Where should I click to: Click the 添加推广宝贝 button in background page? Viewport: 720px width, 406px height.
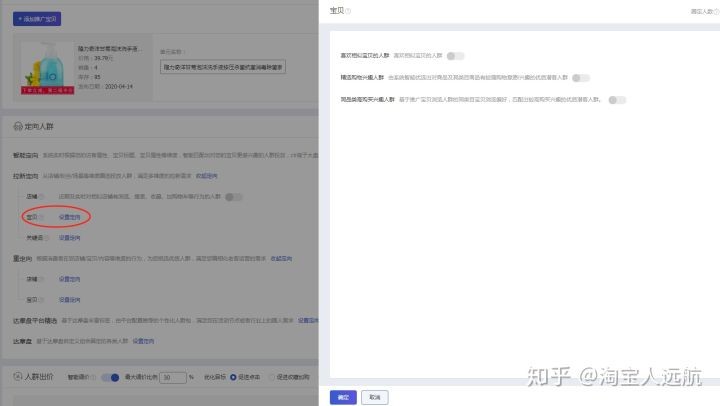tap(37, 19)
